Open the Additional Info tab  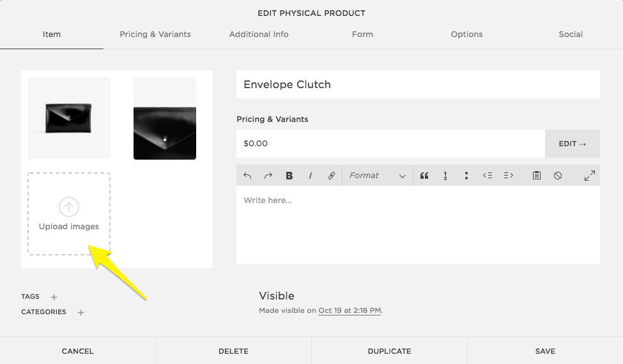coord(259,34)
